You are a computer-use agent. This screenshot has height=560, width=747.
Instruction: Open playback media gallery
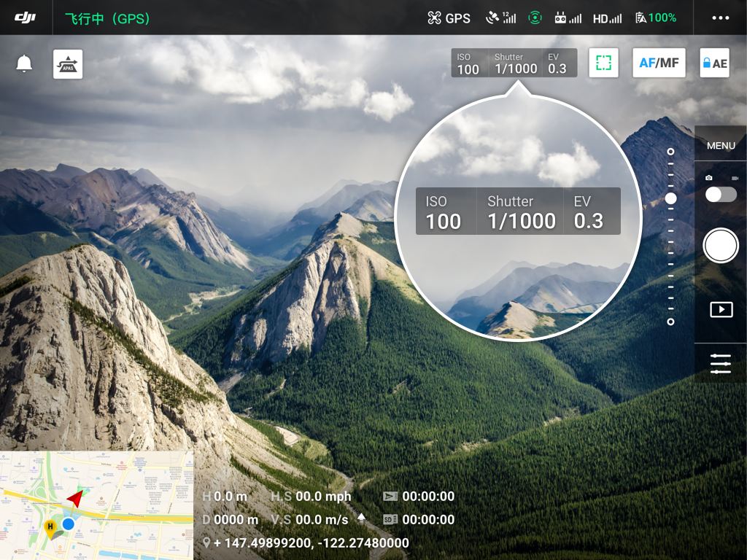point(721,309)
